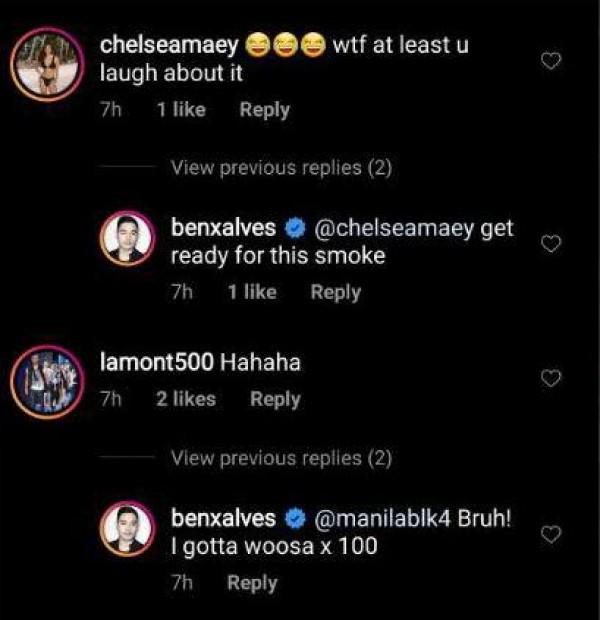600x620 pixels.
Task: Reply to chelseamaey's comment
Action: coord(264,109)
